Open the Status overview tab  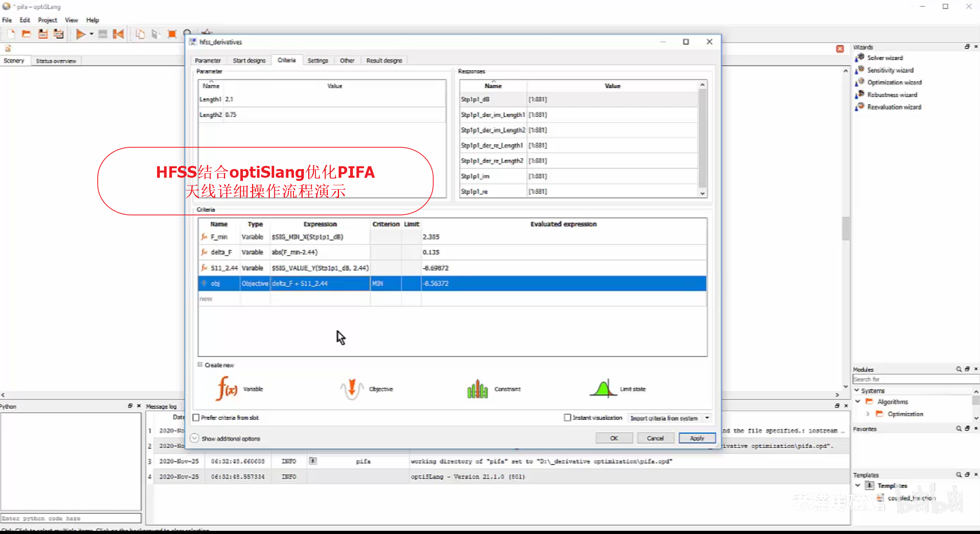[56, 61]
